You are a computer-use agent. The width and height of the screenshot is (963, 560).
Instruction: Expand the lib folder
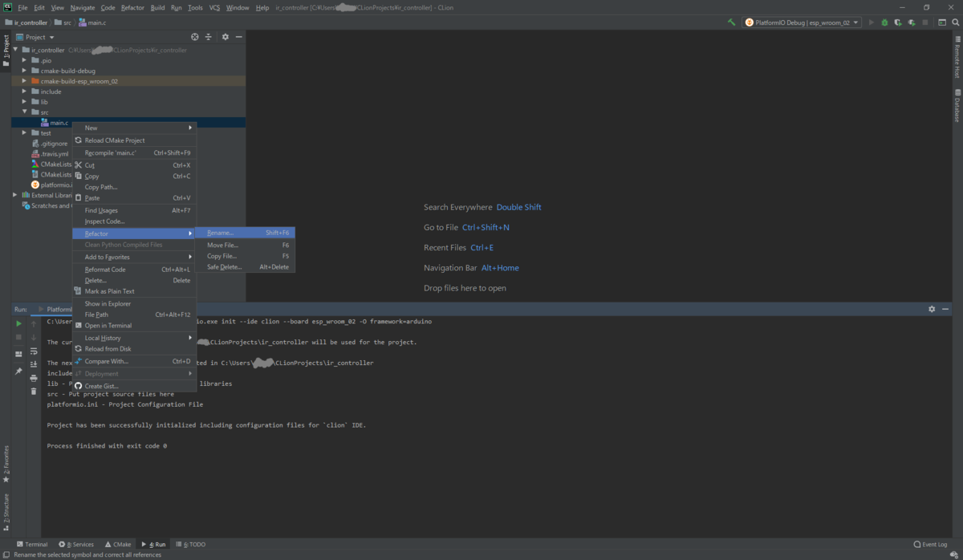25,102
